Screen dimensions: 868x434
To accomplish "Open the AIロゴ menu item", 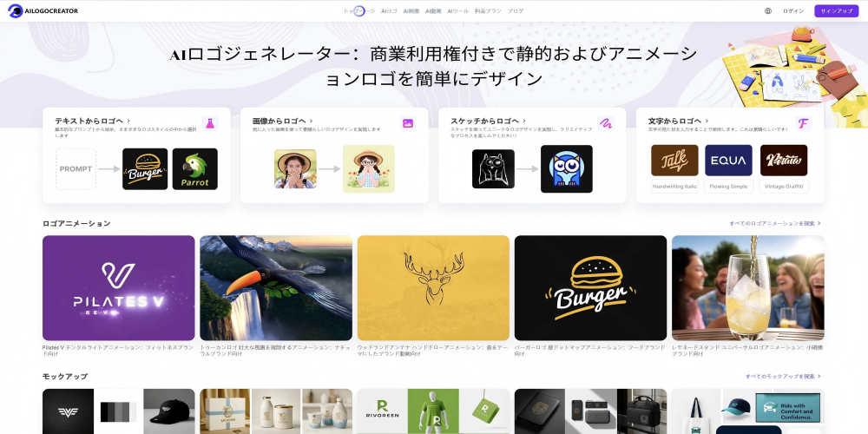I will 390,11.
